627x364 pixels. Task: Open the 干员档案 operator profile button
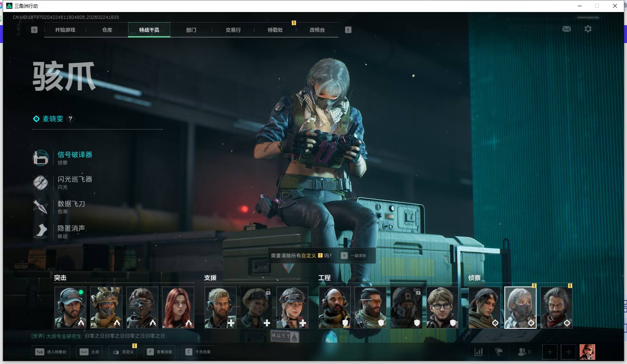pos(198,352)
